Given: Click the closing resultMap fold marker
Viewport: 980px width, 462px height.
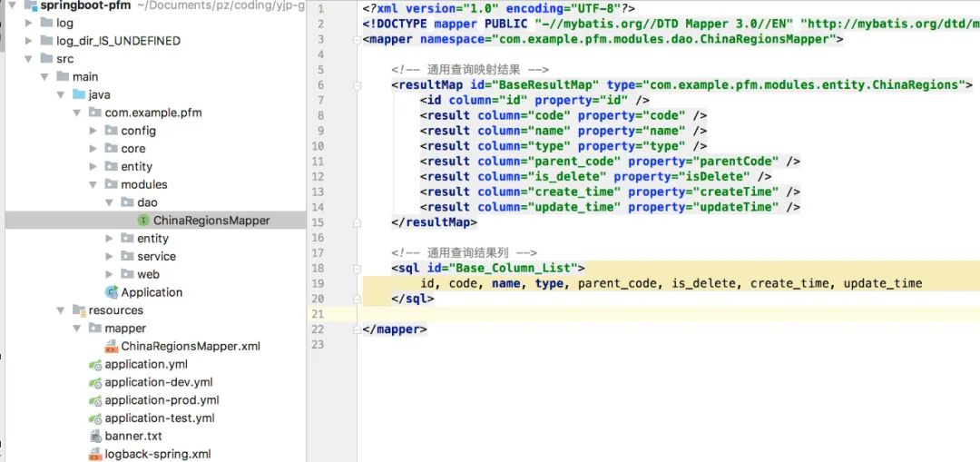Looking at the screenshot, I should tap(357, 222).
